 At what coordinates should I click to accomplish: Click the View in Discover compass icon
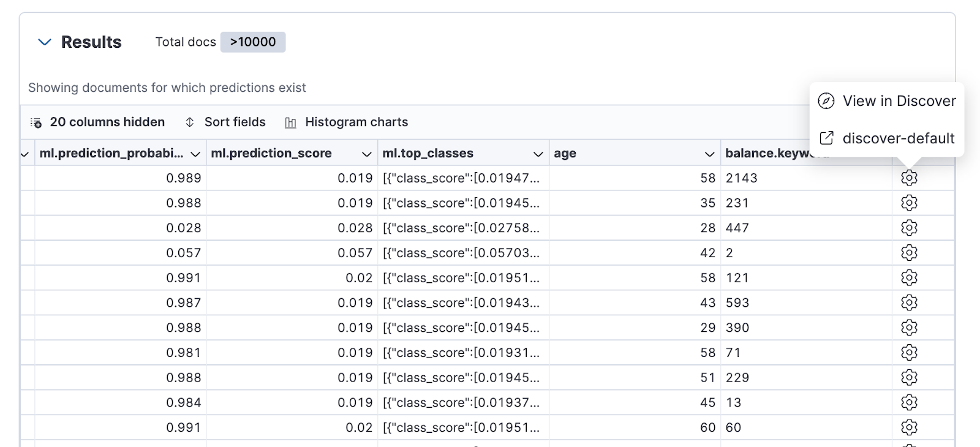pyautogui.click(x=826, y=101)
